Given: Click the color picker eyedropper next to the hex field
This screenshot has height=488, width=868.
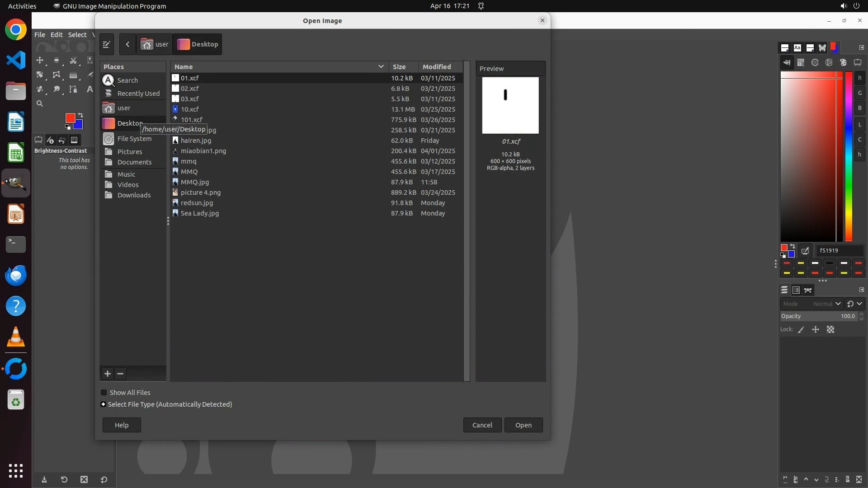Looking at the screenshot, I should (x=805, y=251).
